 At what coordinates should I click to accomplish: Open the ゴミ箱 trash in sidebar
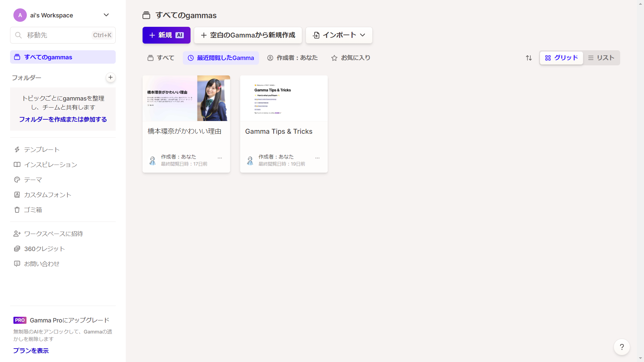tap(33, 210)
